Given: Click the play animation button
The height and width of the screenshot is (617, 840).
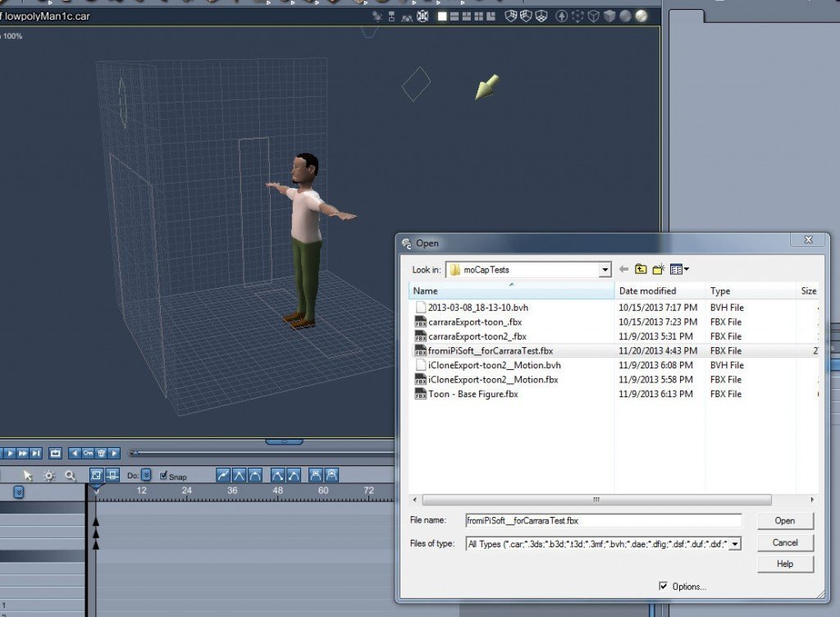Looking at the screenshot, I should (x=9, y=453).
